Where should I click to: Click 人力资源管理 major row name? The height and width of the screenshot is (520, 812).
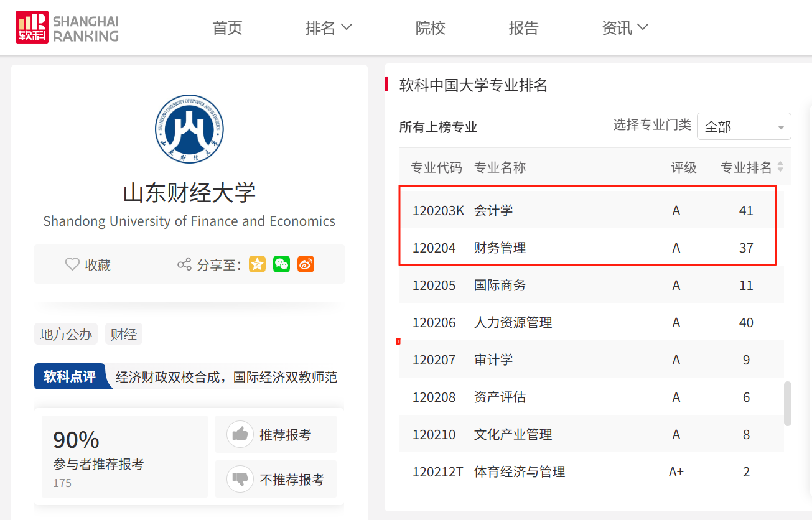coord(513,322)
